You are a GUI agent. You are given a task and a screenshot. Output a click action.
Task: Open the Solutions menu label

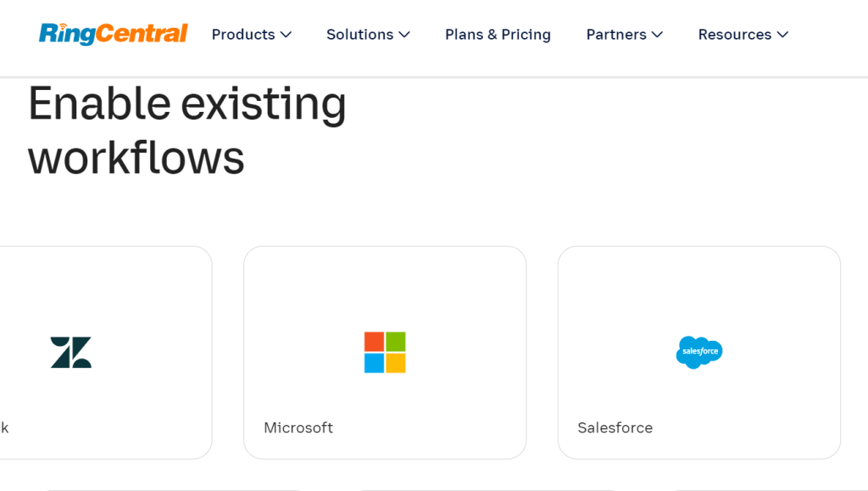coord(360,35)
